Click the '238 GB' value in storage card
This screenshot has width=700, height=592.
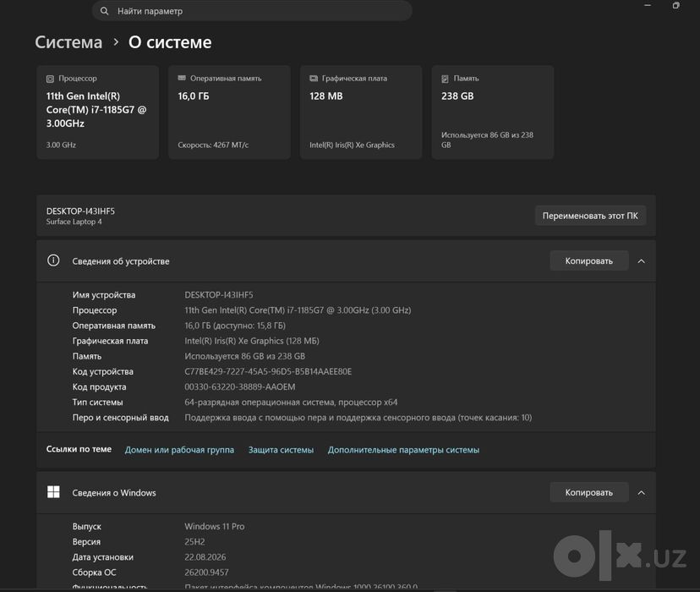point(457,96)
